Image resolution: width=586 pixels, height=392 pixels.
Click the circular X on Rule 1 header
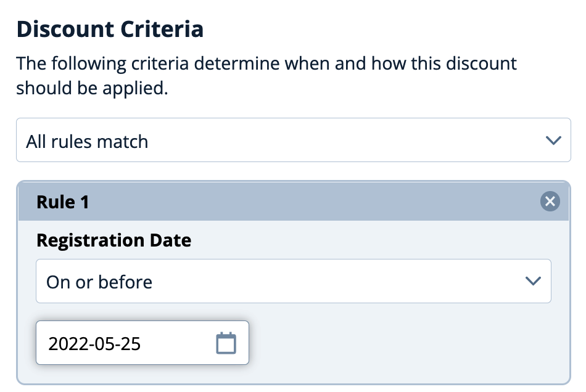pos(550,202)
